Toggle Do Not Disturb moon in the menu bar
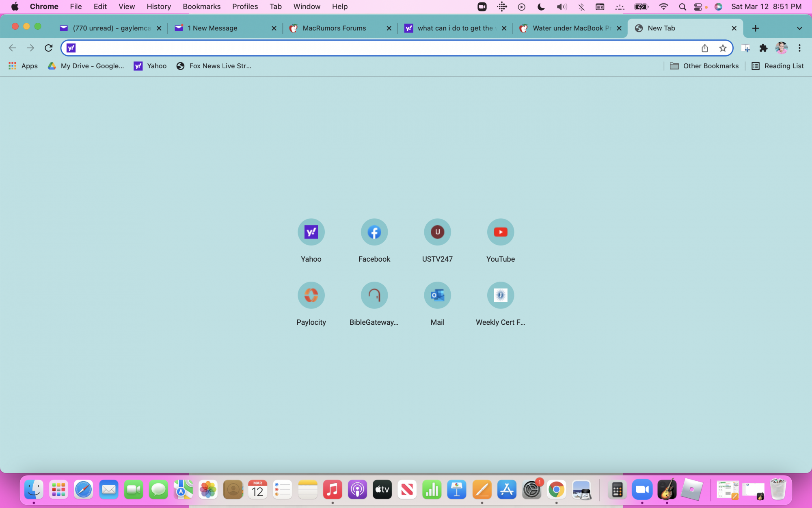The image size is (812, 508). pyautogui.click(x=541, y=7)
